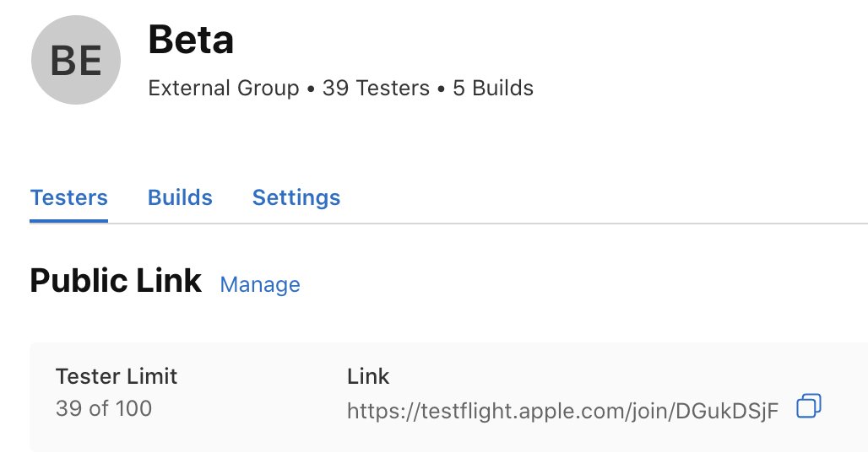Click the 39 Testers count text
This screenshot has height=469, width=868.
click(376, 88)
